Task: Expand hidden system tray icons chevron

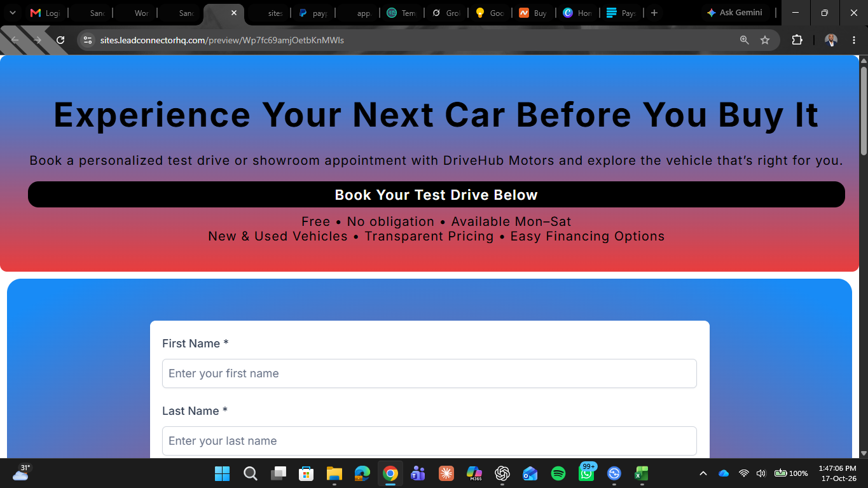Action: (x=703, y=473)
